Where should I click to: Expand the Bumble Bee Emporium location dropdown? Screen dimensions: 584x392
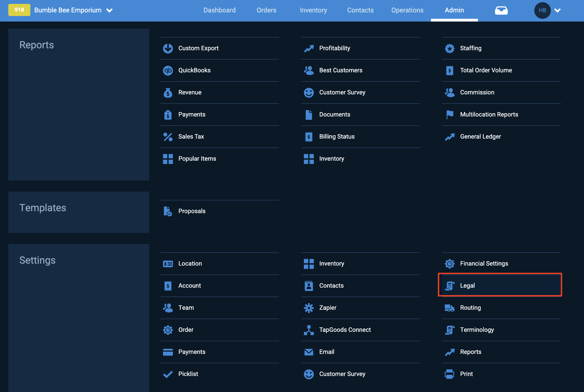[x=110, y=10]
